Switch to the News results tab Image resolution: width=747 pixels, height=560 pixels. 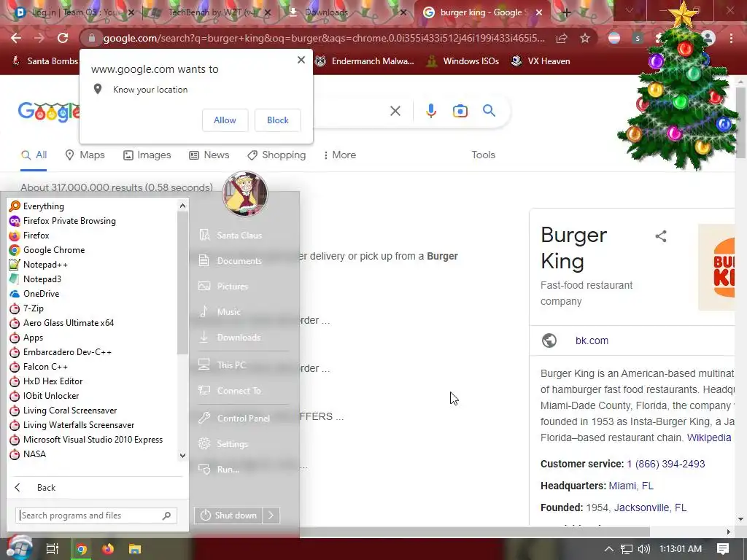tap(209, 155)
